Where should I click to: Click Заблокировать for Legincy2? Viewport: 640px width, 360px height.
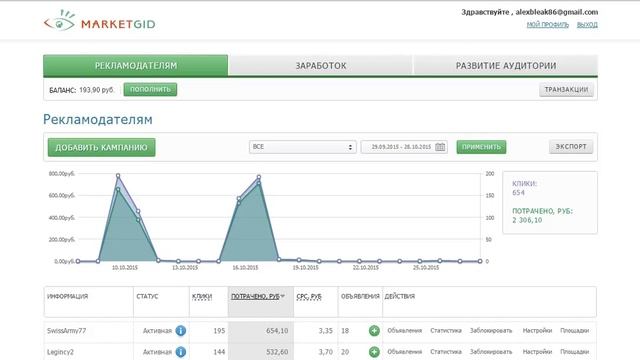pos(491,352)
